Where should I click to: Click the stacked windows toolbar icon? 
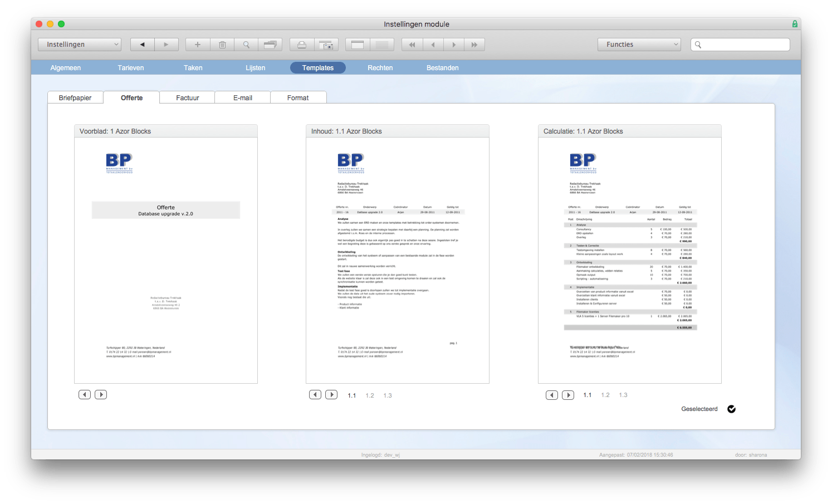270,45
